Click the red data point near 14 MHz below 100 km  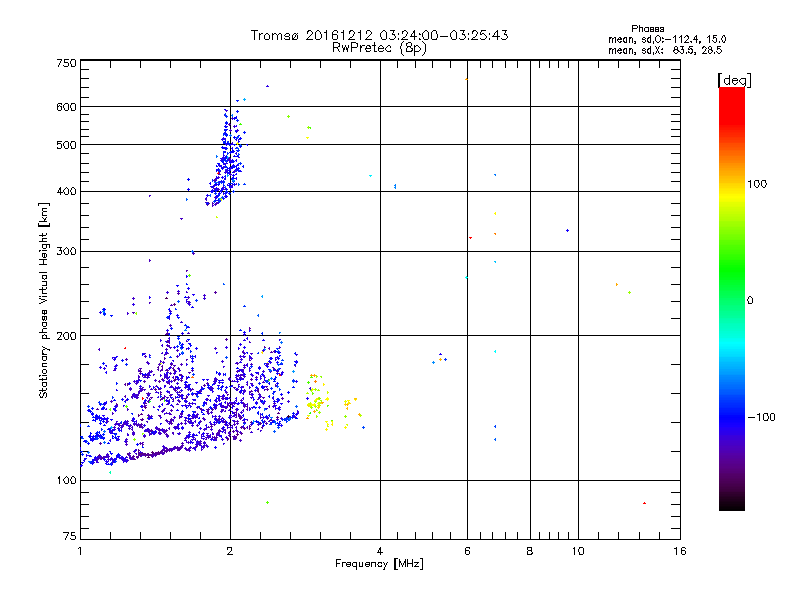644,503
